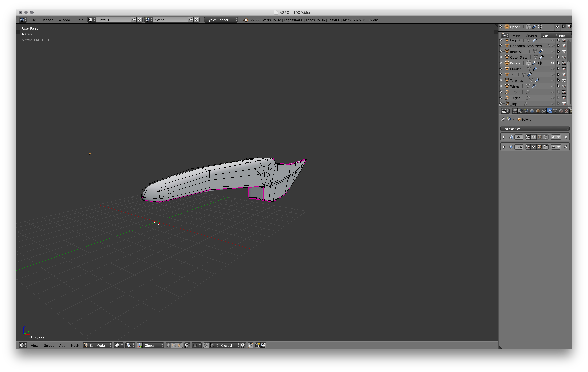Image resolution: width=588 pixels, height=372 pixels.
Task: Click the Pylons vertex groups icon in outliner
Action: click(540, 63)
